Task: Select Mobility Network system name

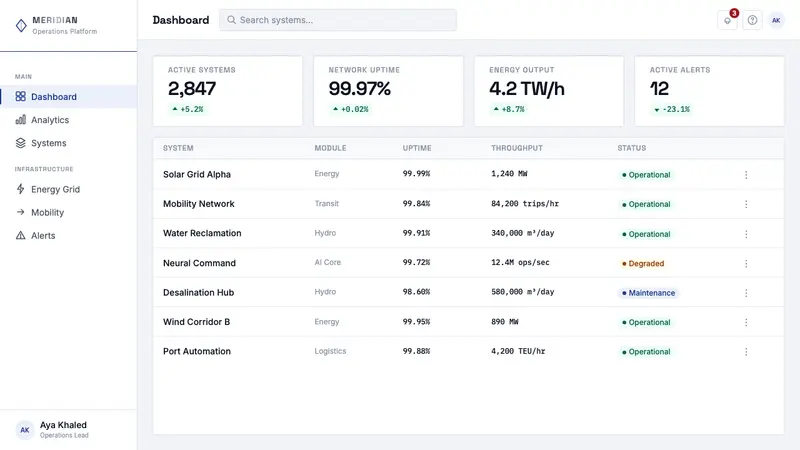Action: tap(198, 204)
